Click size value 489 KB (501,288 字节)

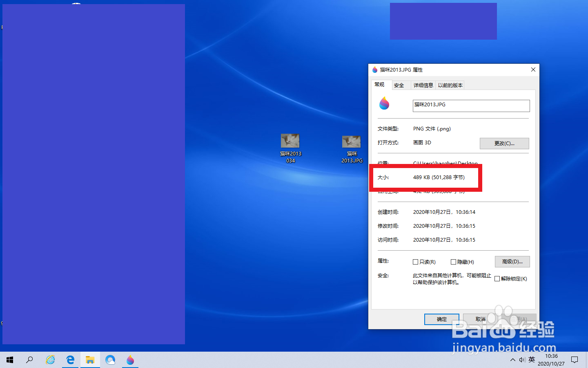click(439, 177)
